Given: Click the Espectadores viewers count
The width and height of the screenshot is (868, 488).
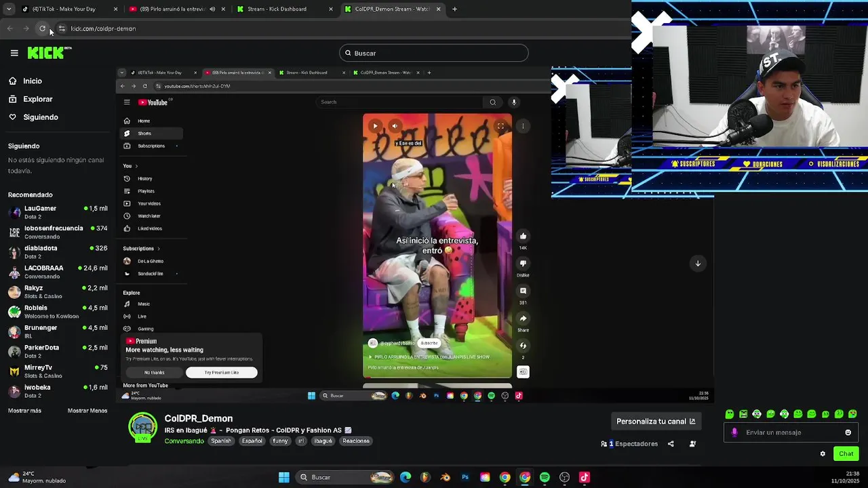Looking at the screenshot, I should pyautogui.click(x=629, y=444).
